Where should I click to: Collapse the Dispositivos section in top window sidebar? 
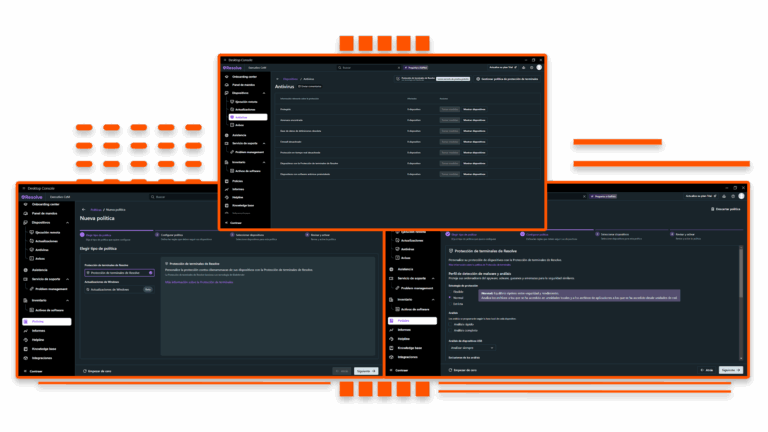coord(264,95)
